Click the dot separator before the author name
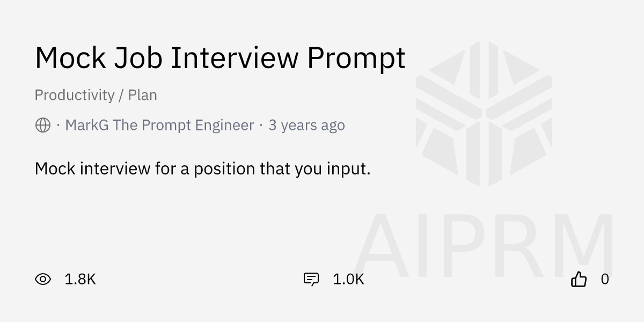 (x=58, y=126)
